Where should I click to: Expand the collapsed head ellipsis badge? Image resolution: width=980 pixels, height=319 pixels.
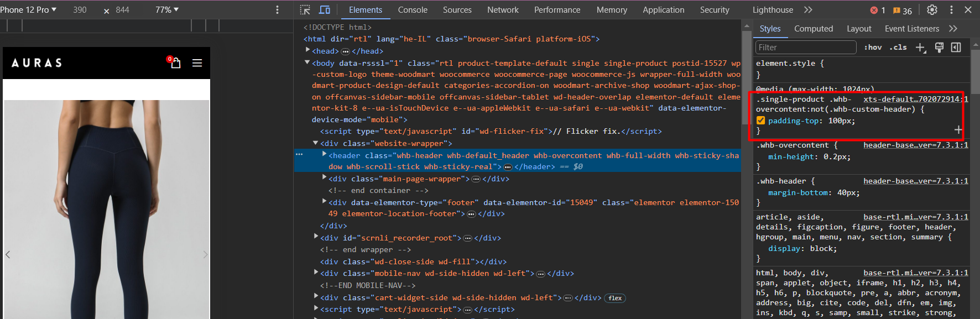click(x=346, y=51)
